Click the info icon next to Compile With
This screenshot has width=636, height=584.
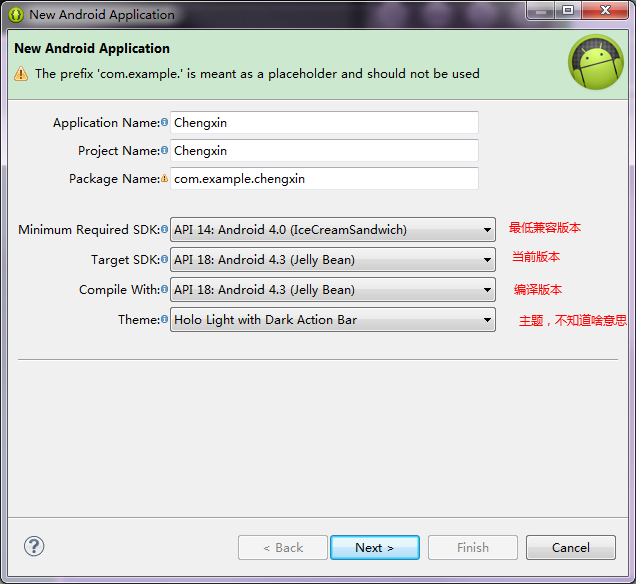point(164,289)
